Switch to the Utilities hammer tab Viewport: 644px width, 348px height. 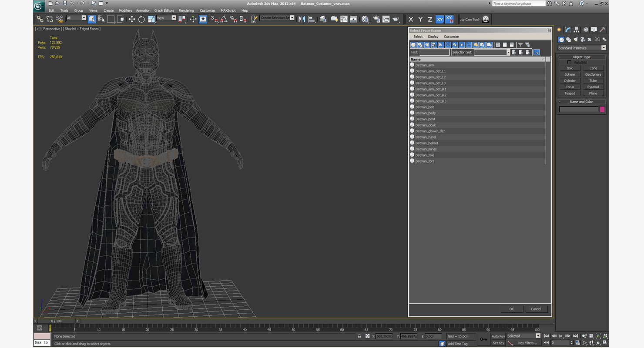pos(603,30)
